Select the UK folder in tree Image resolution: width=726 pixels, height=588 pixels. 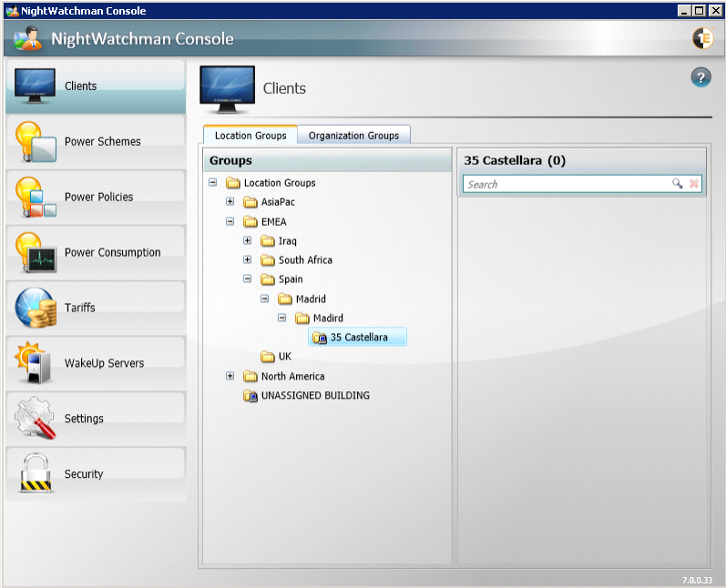[284, 357]
